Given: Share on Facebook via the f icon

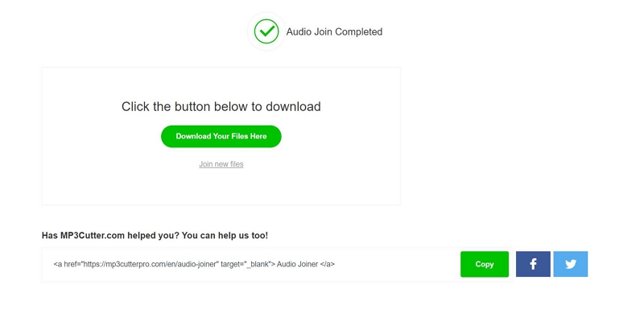Looking at the screenshot, I should pyautogui.click(x=533, y=264).
